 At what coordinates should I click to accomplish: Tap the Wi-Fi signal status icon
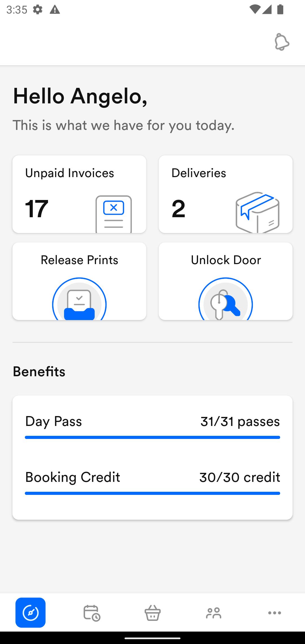[x=255, y=10]
